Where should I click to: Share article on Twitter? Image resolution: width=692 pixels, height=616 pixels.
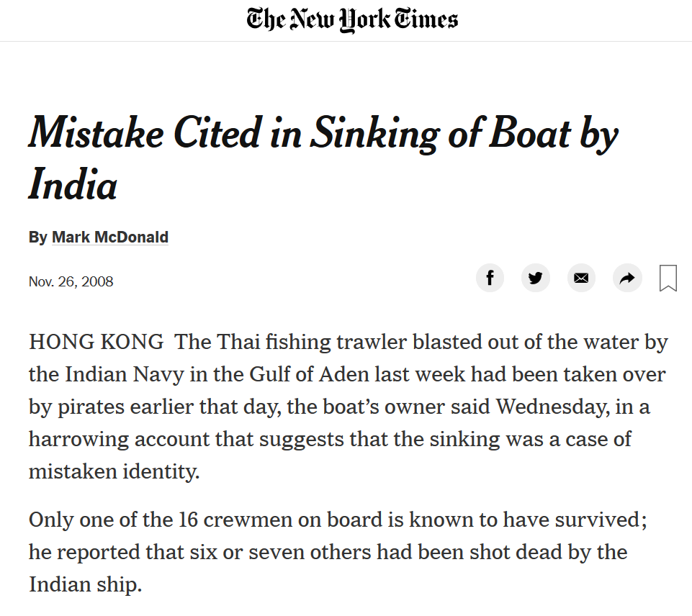tap(535, 278)
